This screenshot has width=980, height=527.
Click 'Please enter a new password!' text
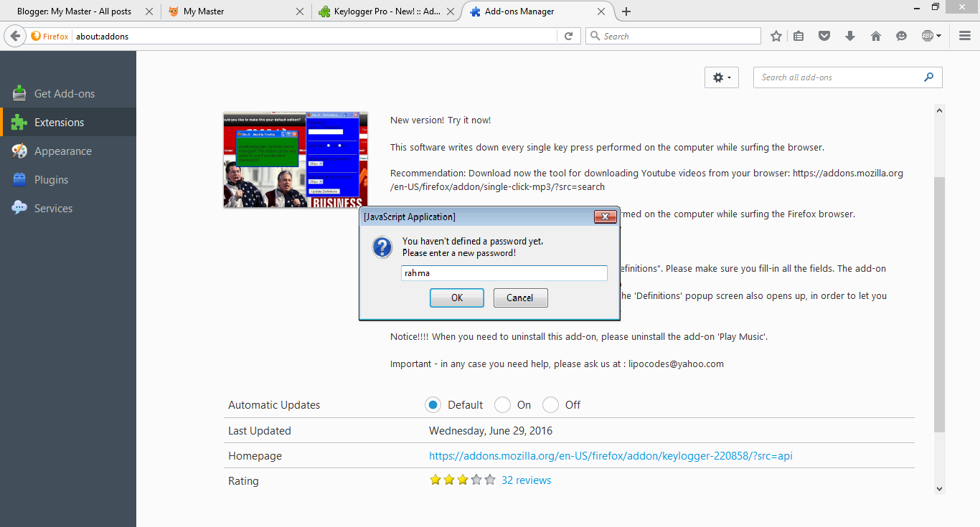pos(459,253)
